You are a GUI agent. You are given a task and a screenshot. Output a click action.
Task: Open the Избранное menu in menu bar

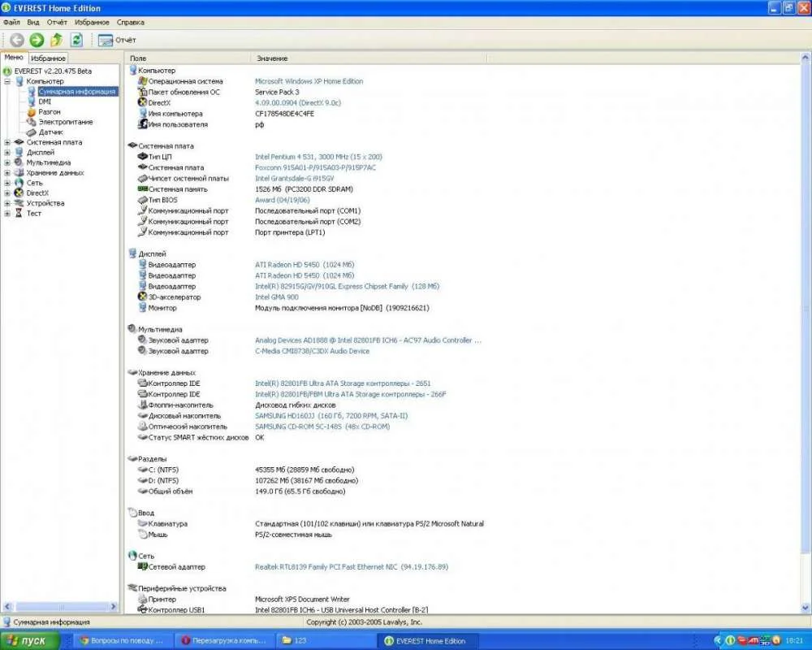coord(92,22)
